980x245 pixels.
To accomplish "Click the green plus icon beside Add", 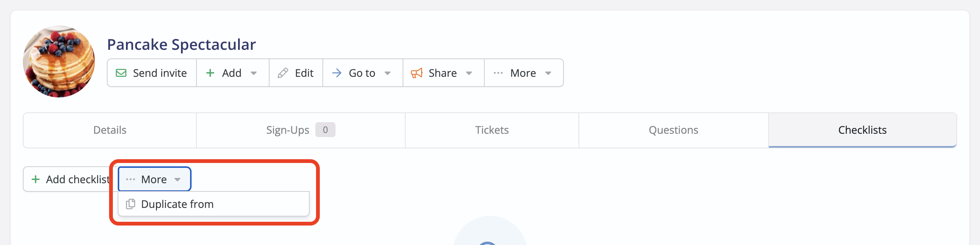I will point(210,73).
